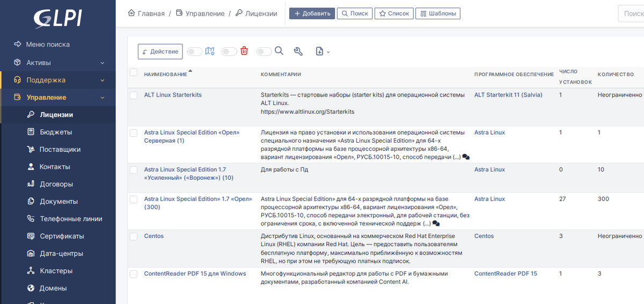Click the wallet icon beside Управление
This screenshot has height=304, width=644.
click(x=17, y=97)
